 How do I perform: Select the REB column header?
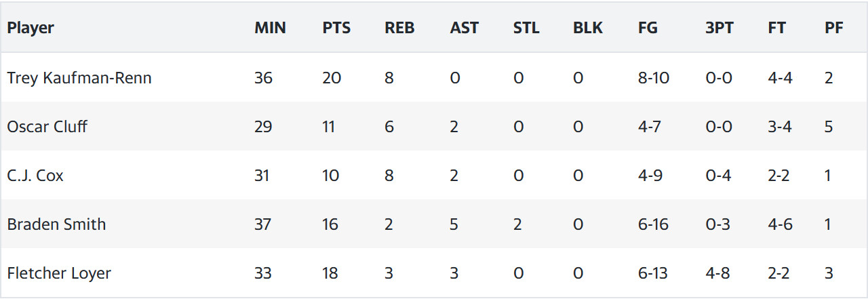click(x=399, y=28)
